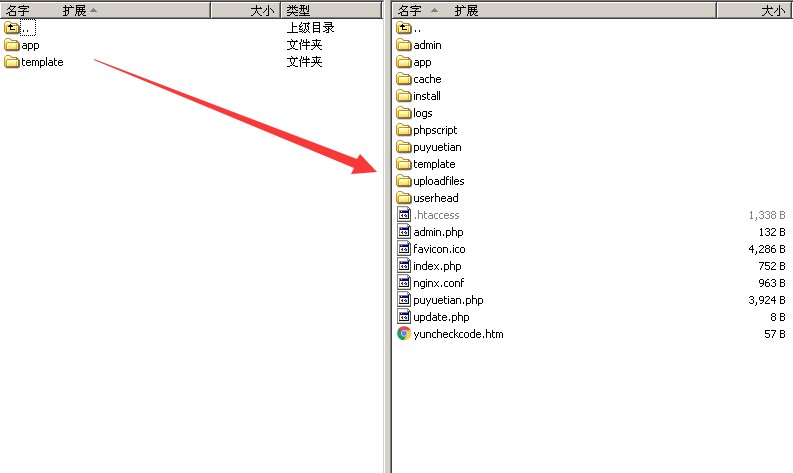Select the template folder name in left pane
Image resolution: width=793 pixels, height=473 pixels.
42,62
